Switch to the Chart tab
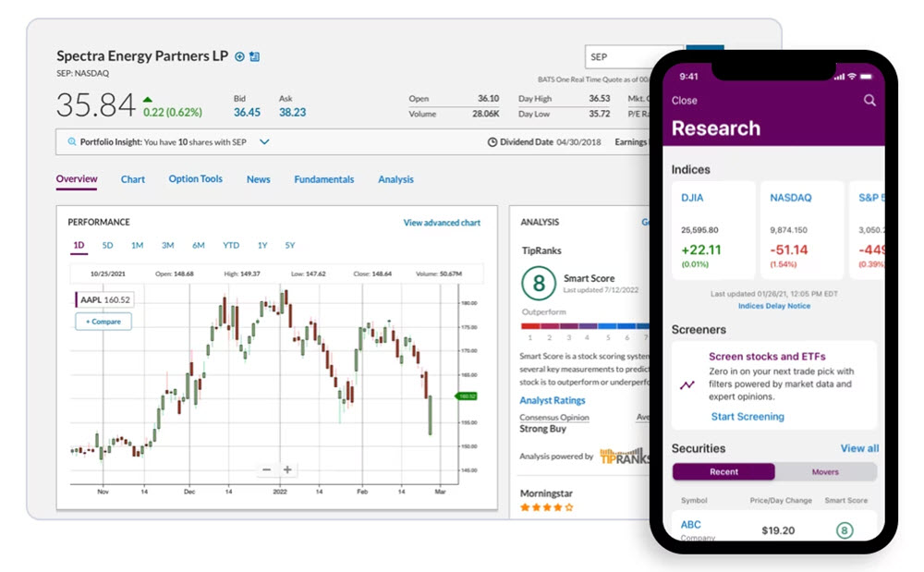 coord(132,179)
